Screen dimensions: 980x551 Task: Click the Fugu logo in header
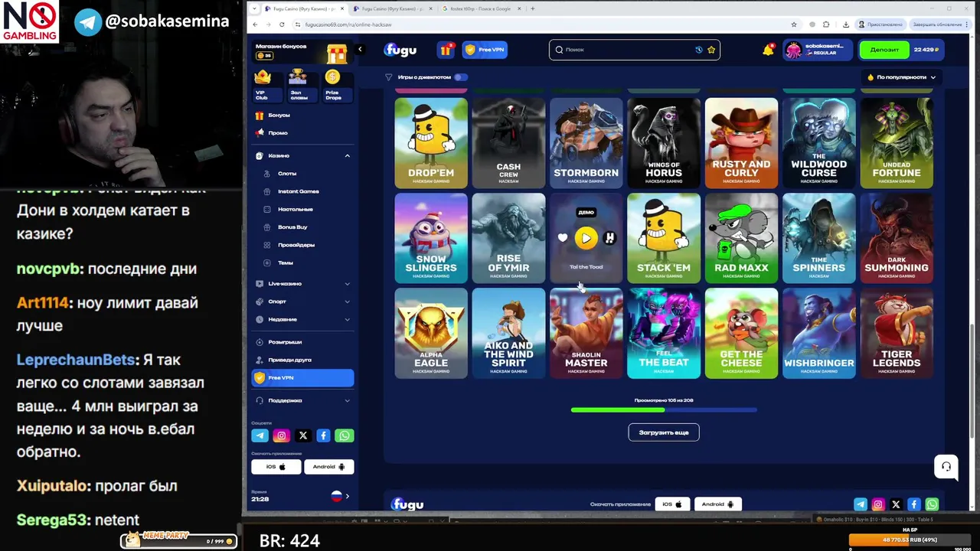point(400,50)
